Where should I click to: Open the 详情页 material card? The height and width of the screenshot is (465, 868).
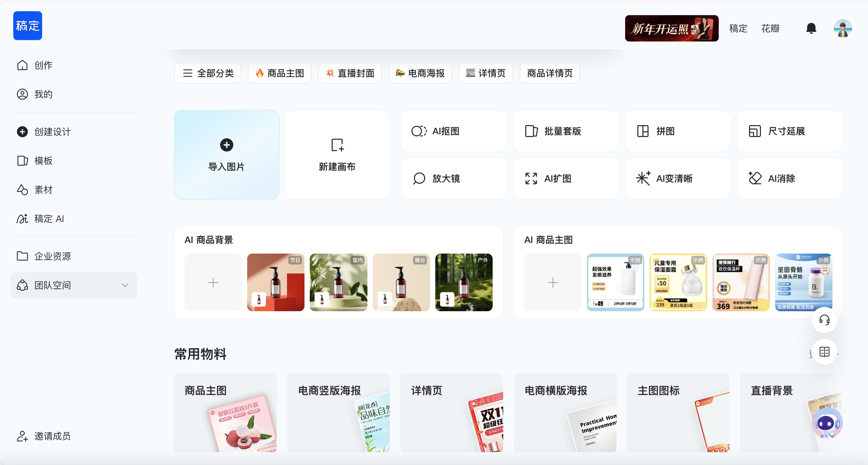(451, 412)
